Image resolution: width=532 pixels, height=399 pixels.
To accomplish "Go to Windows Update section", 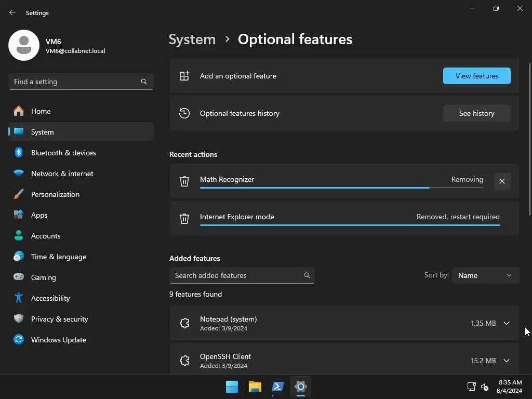I will [59, 340].
